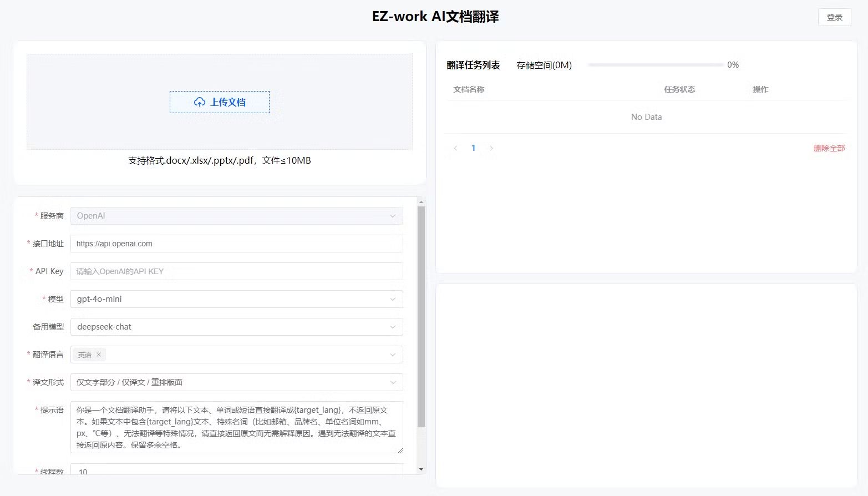Open the 服务商 provider dropdown arrow
The width and height of the screenshot is (868, 496).
pyautogui.click(x=393, y=216)
